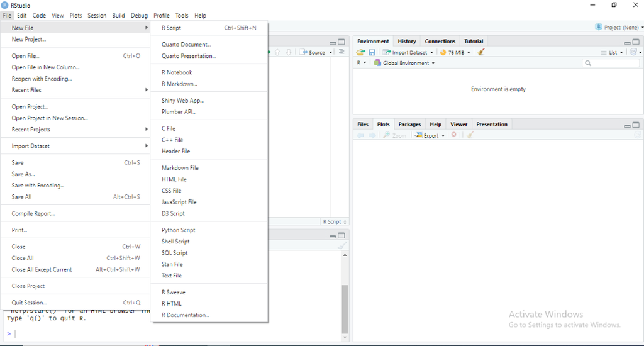644x346 pixels.
Task: Click the console vertical scrollbar thumb
Action: pos(345,309)
